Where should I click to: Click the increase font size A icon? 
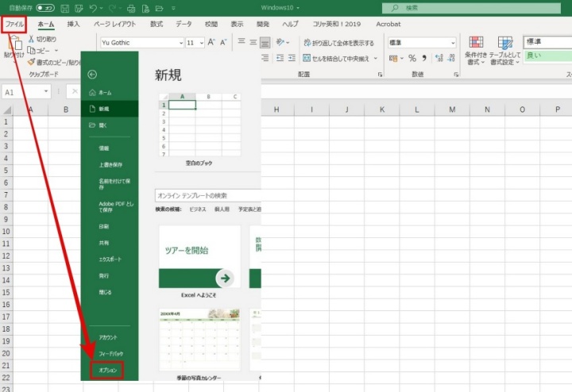pyautogui.click(x=211, y=43)
